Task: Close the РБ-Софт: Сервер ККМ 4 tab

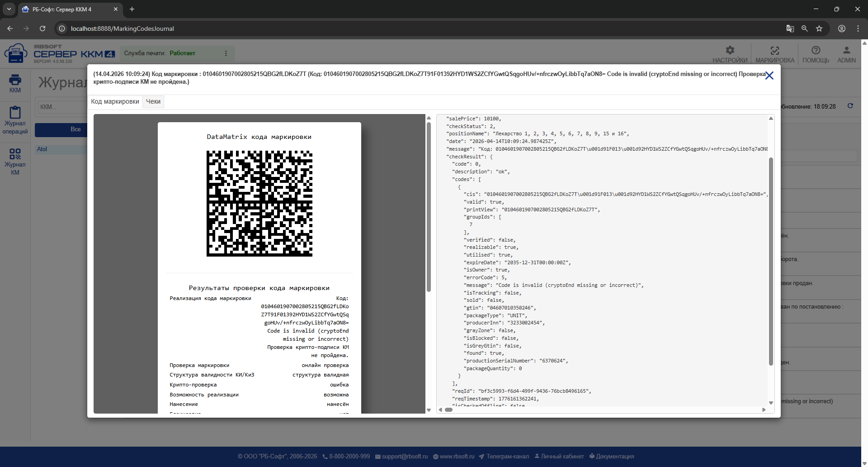Action: (x=116, y=9)
